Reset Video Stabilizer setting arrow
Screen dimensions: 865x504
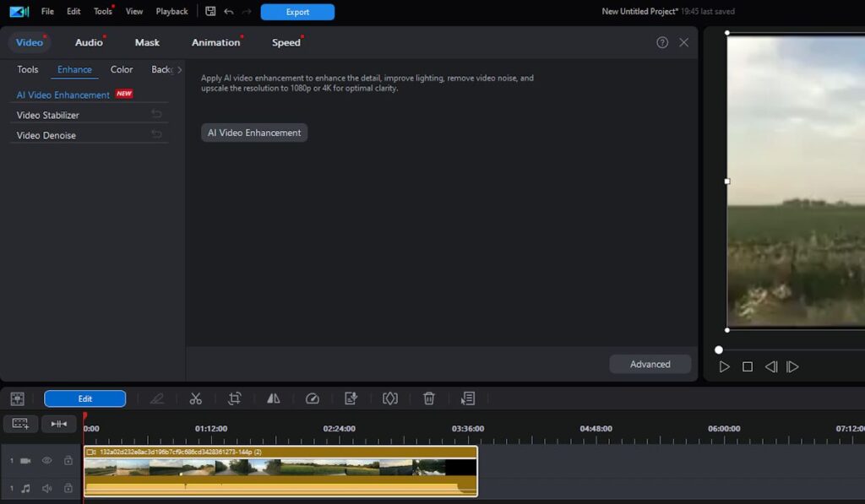(x=156, y=114)
